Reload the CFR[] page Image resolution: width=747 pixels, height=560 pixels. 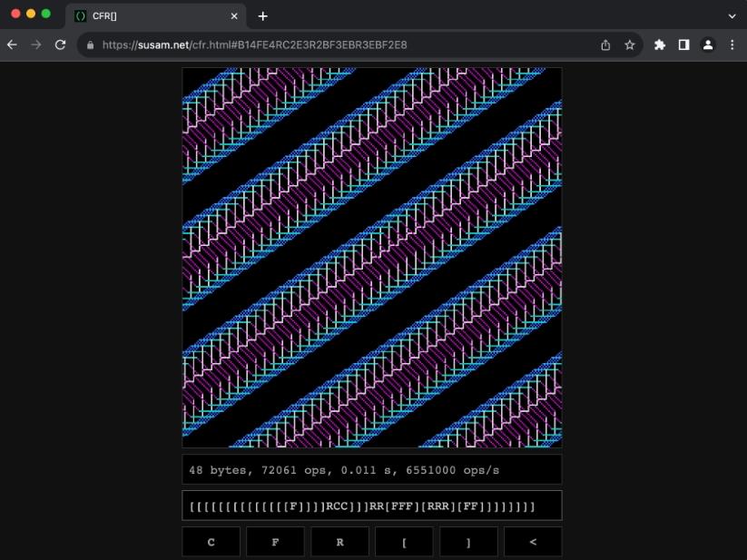(61, 44)
